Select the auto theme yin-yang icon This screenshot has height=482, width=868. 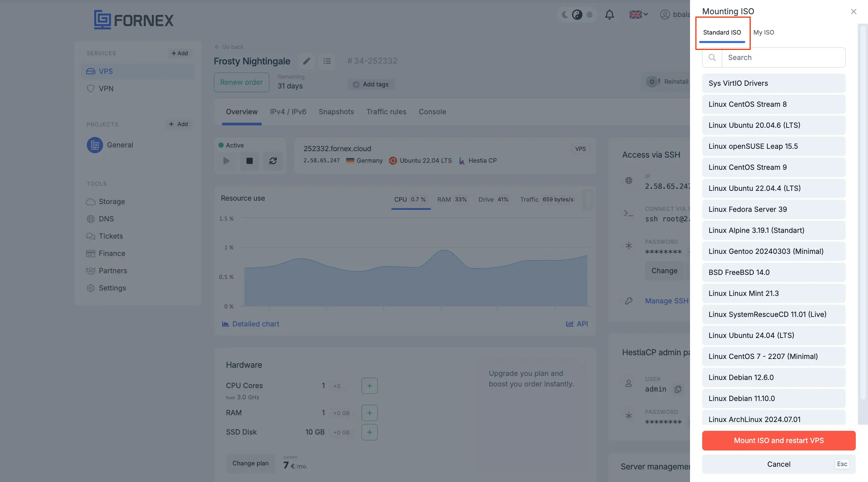(x=577, y=15)
